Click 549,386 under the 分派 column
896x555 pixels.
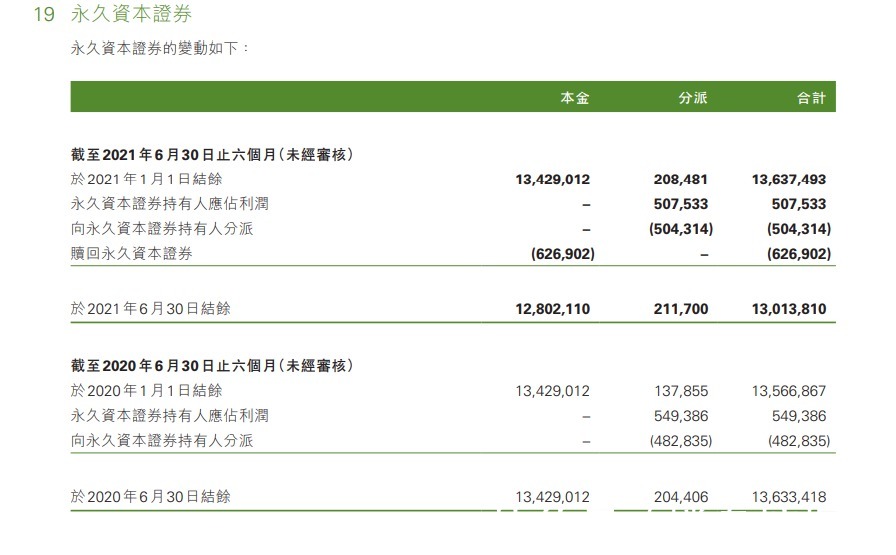coord(681,416)
